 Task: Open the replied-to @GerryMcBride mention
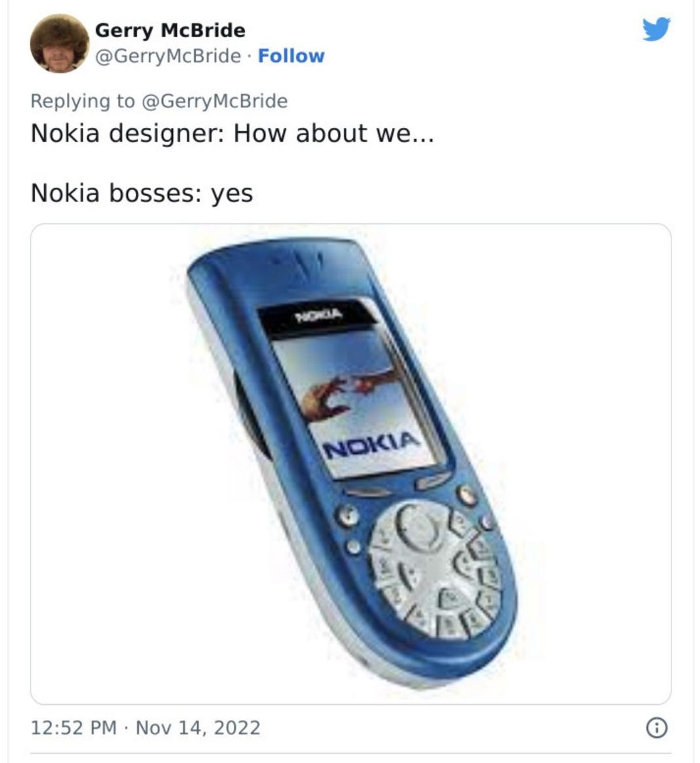(214, 101)
